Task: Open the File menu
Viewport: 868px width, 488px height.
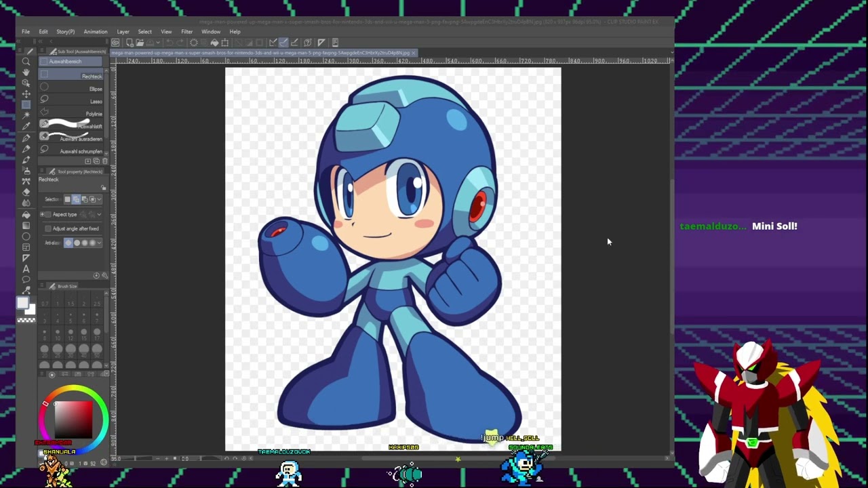Action: 25,32
